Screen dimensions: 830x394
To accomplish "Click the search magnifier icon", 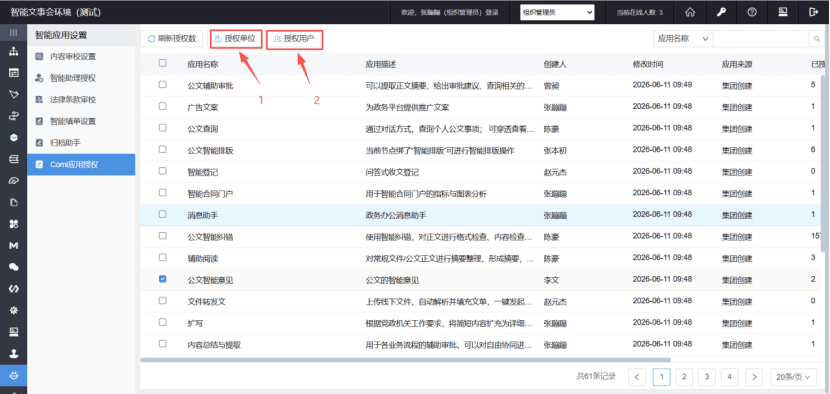I will point(816,39).
